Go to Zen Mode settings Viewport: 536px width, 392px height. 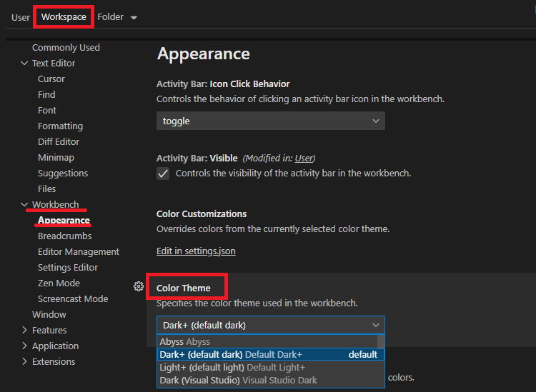[59, 283]
